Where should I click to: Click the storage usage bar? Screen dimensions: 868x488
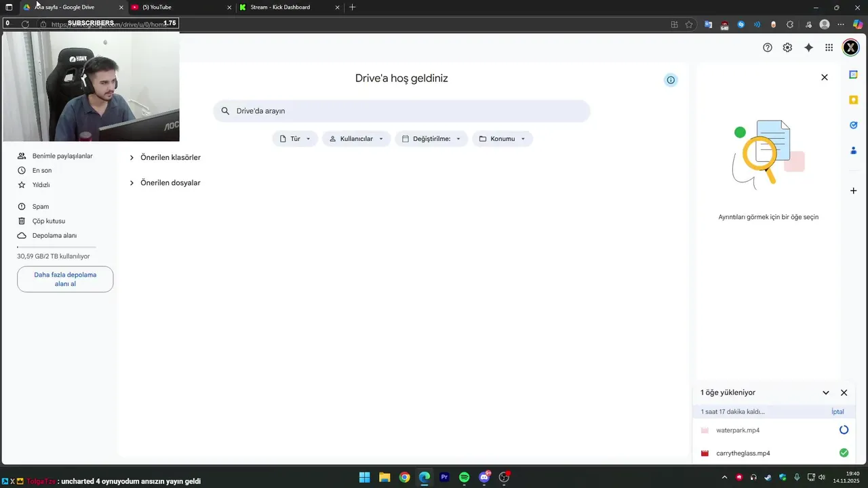click(56, 247)
